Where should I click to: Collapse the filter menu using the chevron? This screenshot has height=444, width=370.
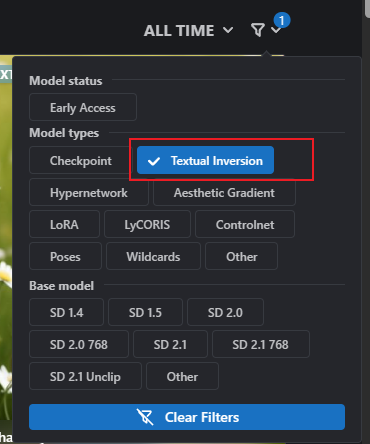coord(276,31)
